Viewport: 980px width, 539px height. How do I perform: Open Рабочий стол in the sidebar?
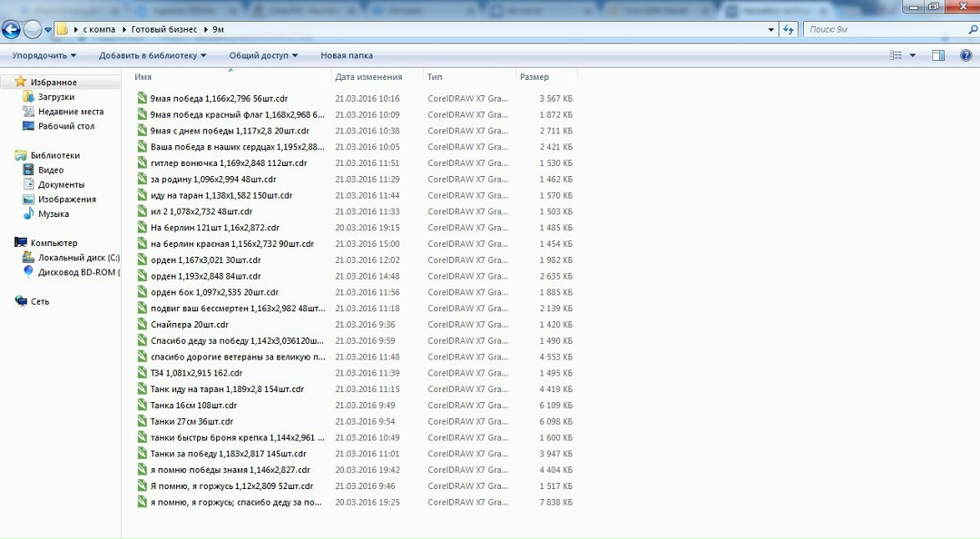65,126
